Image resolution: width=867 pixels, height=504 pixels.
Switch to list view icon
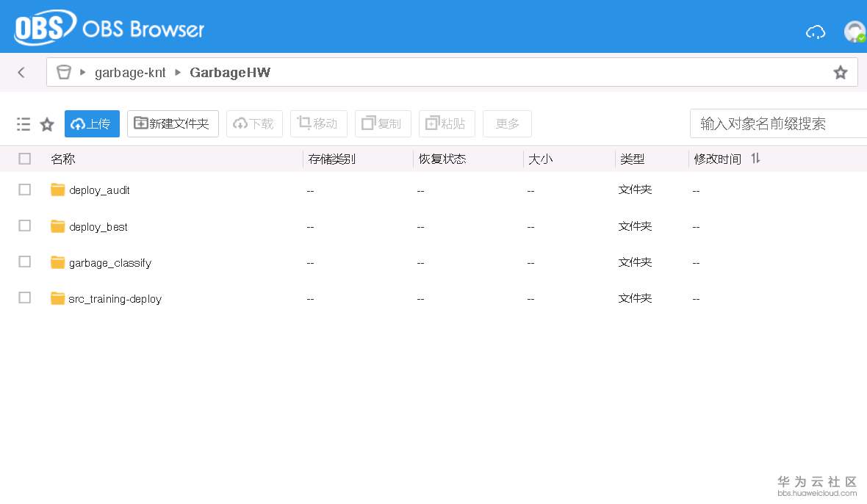point(24,123)
